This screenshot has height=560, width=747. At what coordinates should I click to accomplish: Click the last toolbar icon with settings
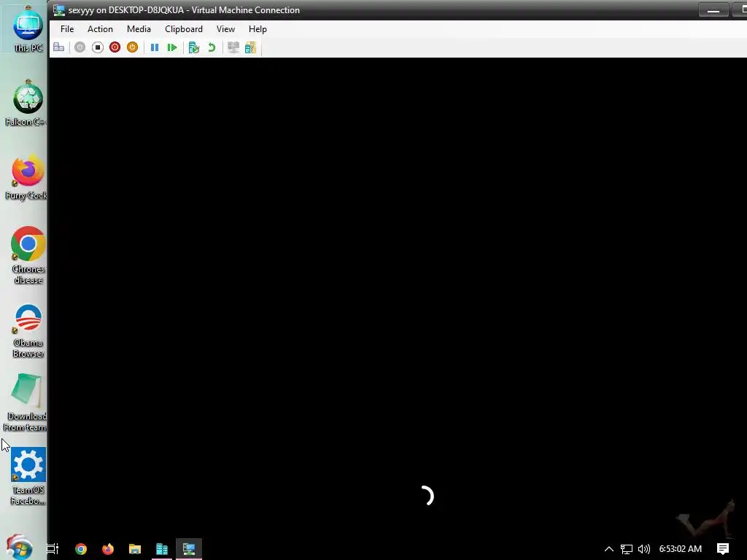tap(251, 47)
